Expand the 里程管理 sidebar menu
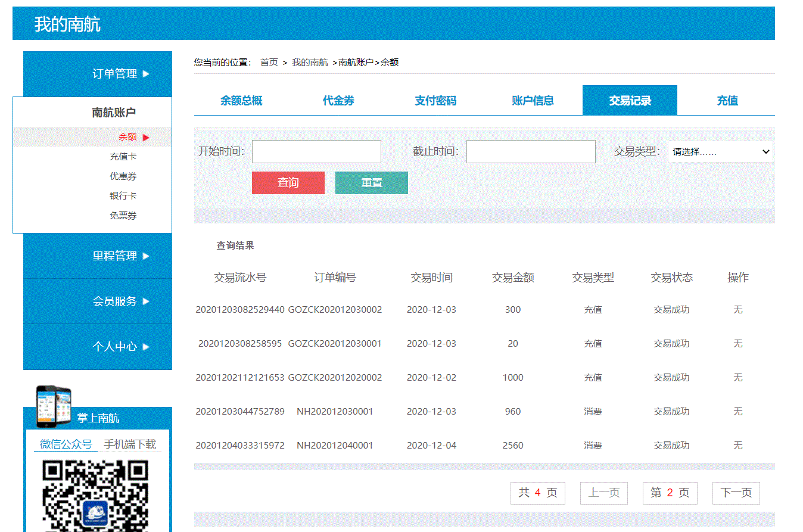This screenshot has width=803, height=532. click(x=98, y=256)
